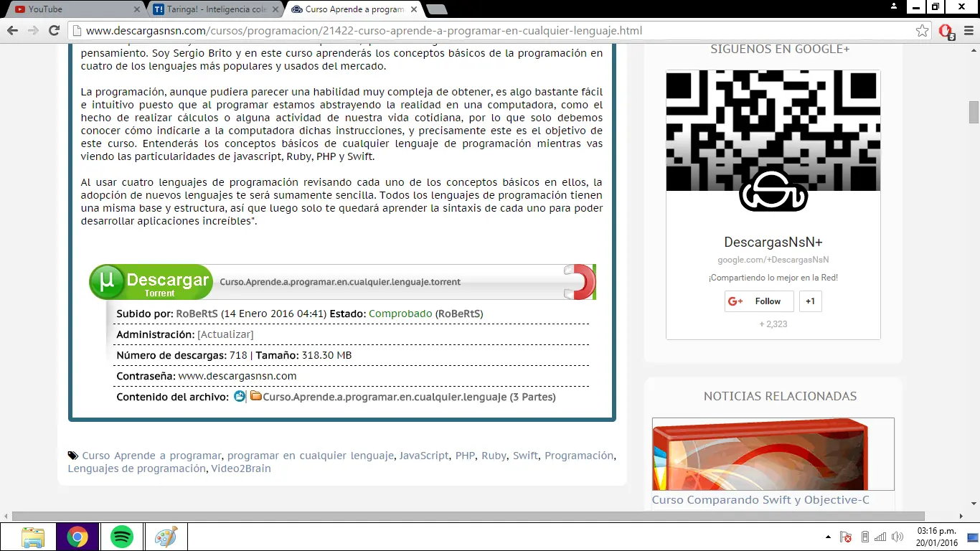
Task: Click the blue desktop tray icon
Action: coord(972,537)
